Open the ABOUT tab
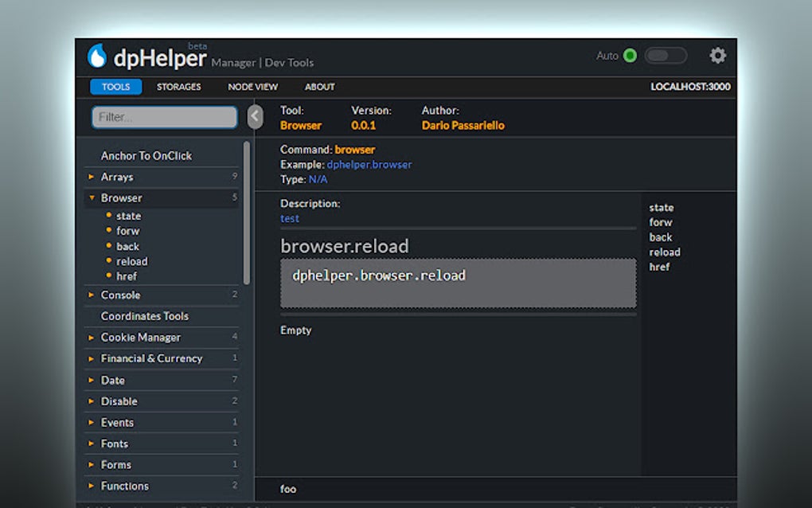The width and height of the screenshot is (812, 508). pos(319,87)
